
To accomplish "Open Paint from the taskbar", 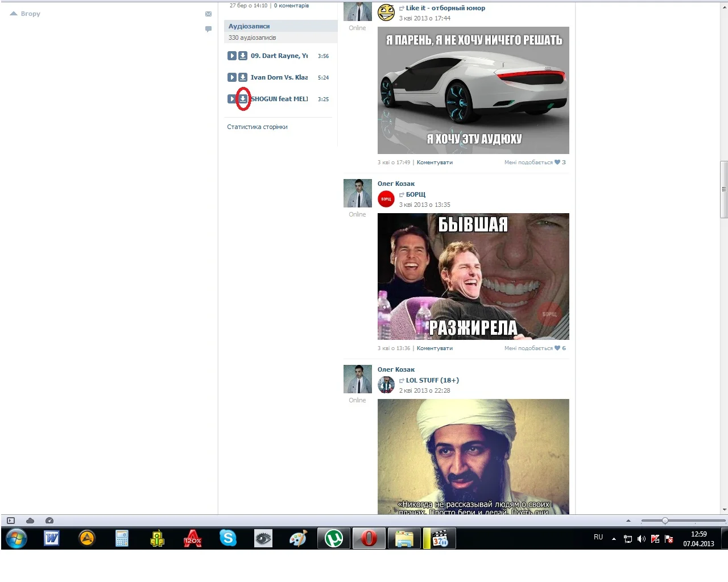I will [x=299, y=538].
